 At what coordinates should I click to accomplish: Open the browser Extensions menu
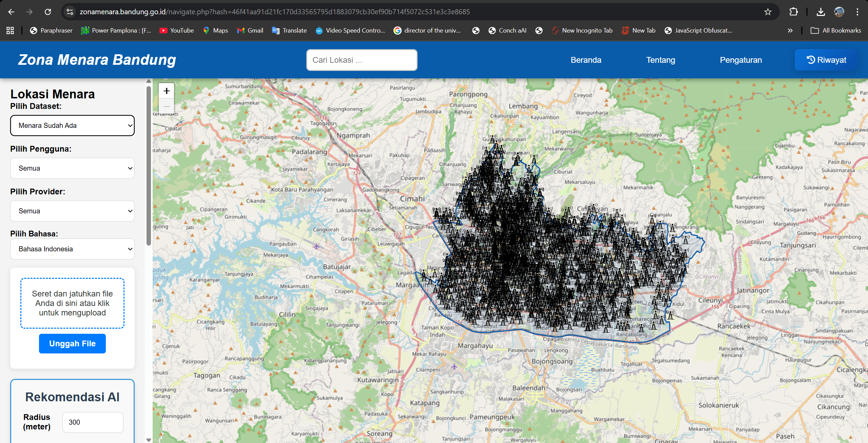coord(793,12)
